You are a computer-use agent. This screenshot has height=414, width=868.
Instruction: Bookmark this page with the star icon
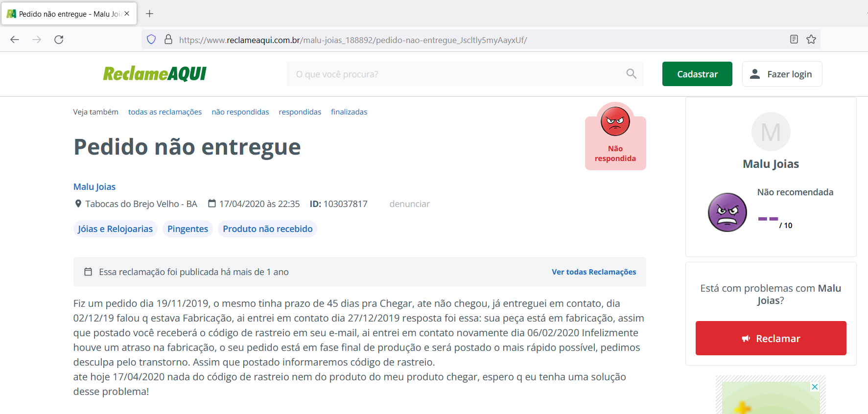[811, 40]
